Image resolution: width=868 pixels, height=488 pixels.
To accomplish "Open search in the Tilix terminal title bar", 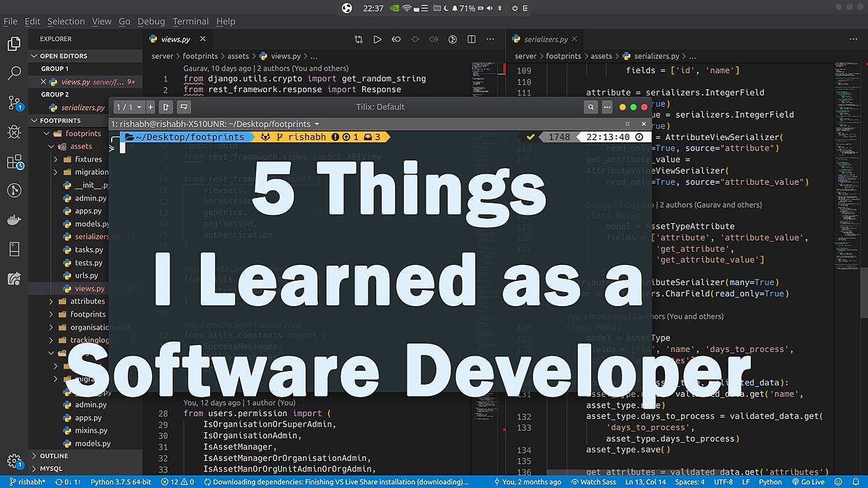I will click(590, 107).
